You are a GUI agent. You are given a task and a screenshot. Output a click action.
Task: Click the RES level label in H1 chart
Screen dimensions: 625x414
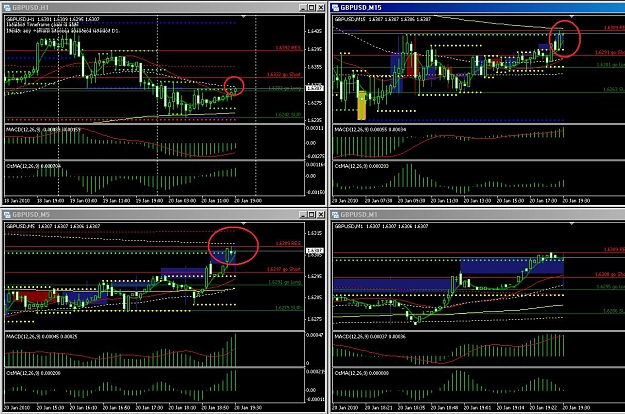coord(288,48)
